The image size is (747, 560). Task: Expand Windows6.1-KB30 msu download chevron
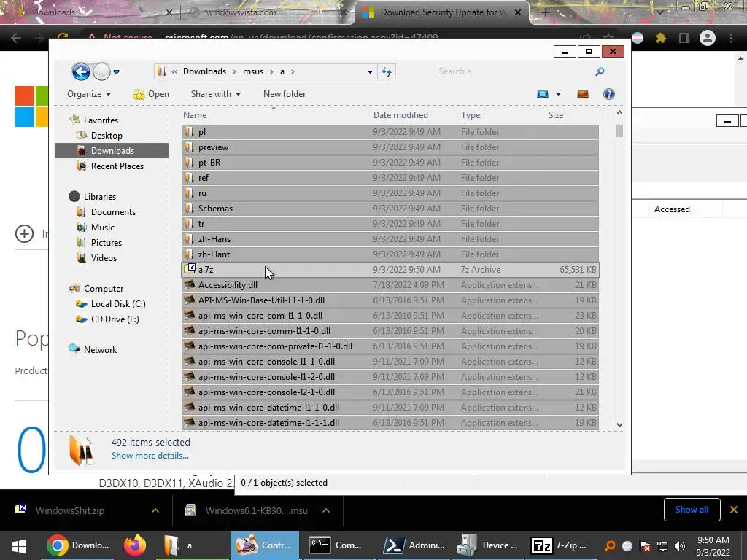click(326, 510)
